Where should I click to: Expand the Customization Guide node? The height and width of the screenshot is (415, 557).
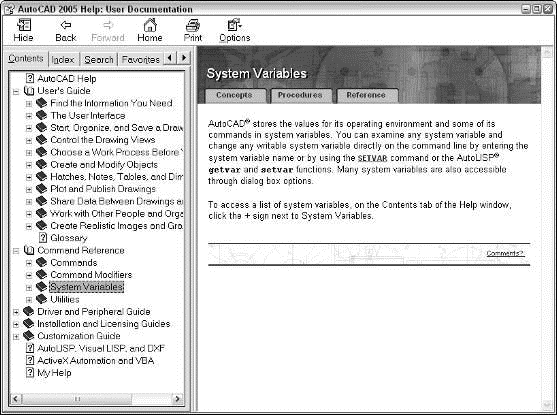[x=16, y=336]
